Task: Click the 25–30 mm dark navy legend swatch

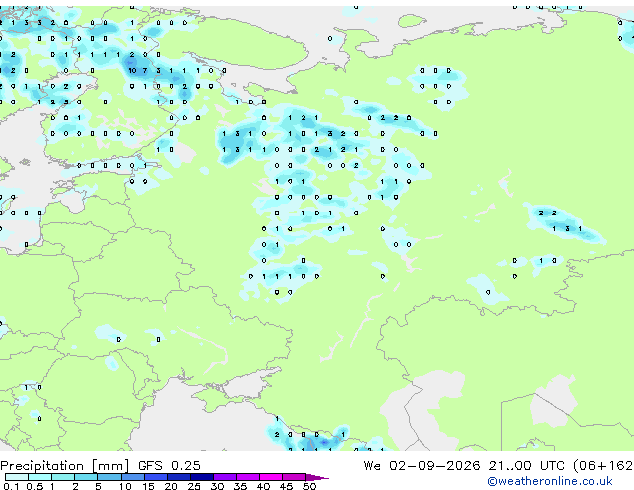Action: point(202,477)
